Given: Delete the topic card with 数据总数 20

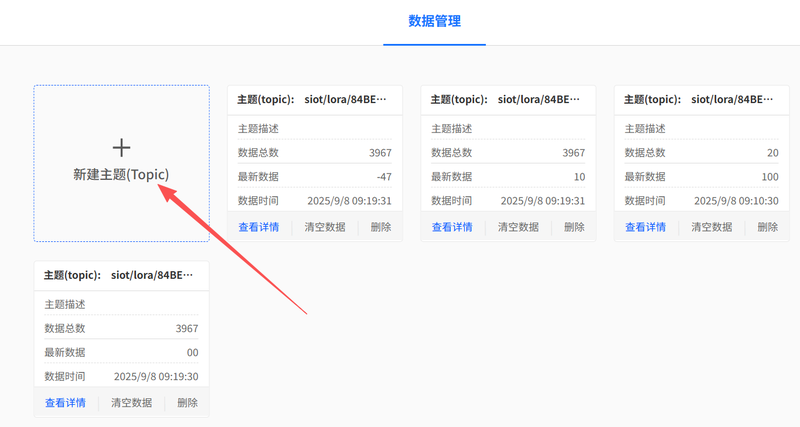Looking at the screenshot, I should tap(767, 227).
